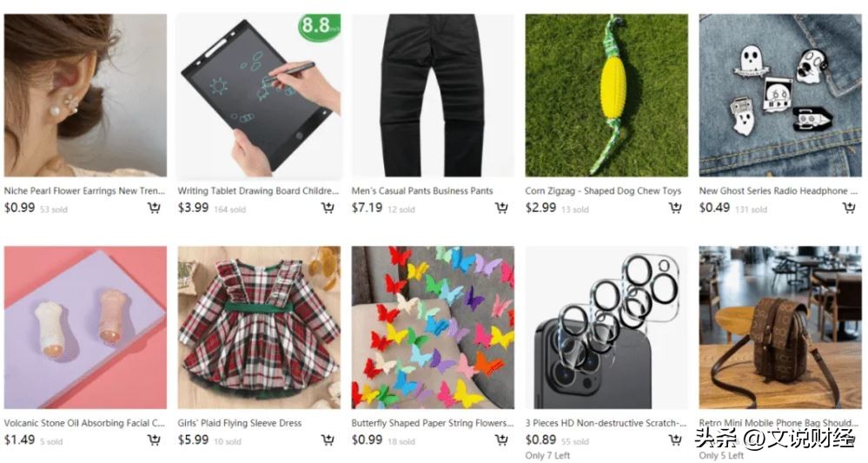This screenshot has height=463, width=868.
Task: View the colorful butterfly decoration image
Action: [433, 327]
